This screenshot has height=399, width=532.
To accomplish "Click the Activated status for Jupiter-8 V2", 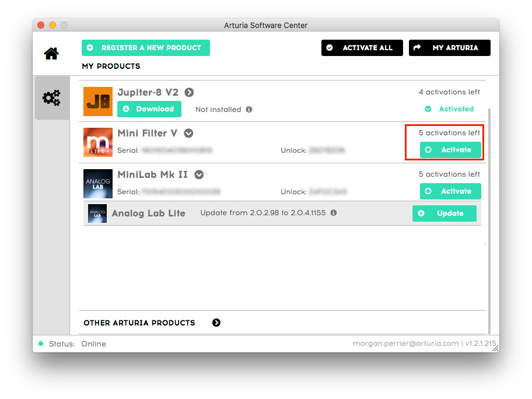I will coord(450,109).
